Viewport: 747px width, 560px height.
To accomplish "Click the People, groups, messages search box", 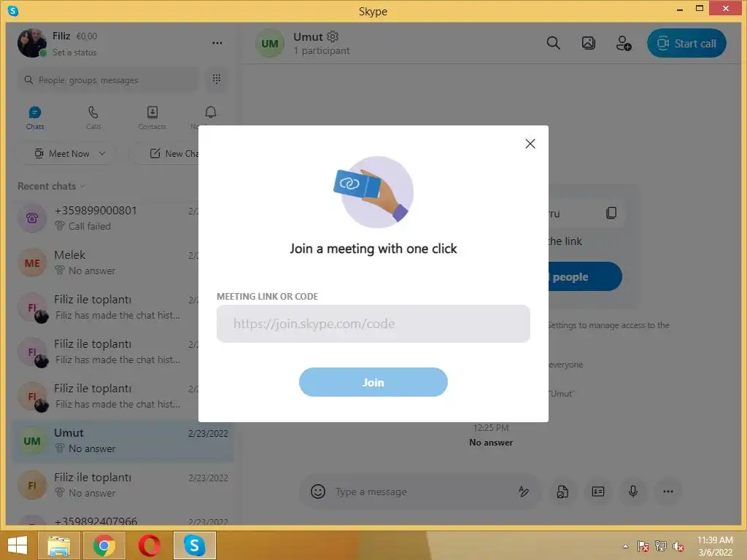I will click(108, 79).
